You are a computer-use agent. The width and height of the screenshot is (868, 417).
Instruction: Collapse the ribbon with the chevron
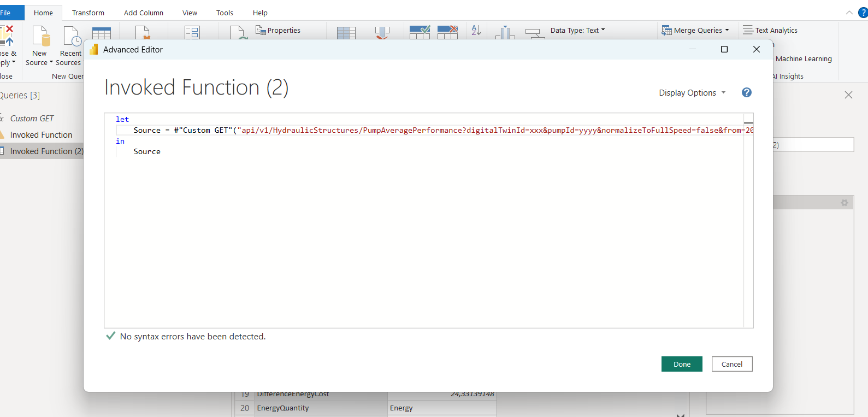point(849,13)
